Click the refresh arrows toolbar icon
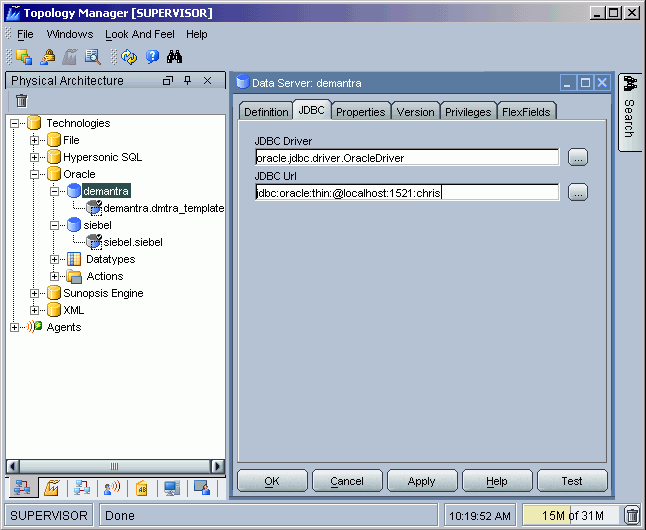The width and height of the screenshot is (646, 530). tap(129, 57)
